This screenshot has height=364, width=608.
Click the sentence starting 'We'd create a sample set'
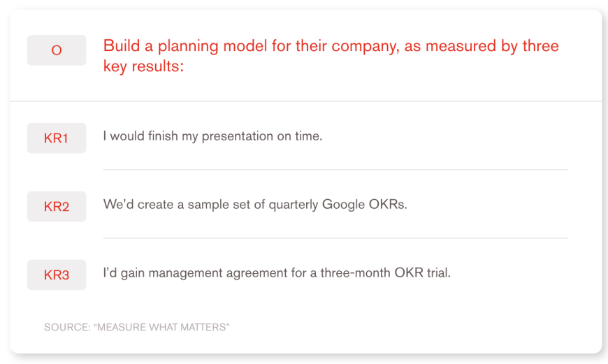click(x=254, y=205)
